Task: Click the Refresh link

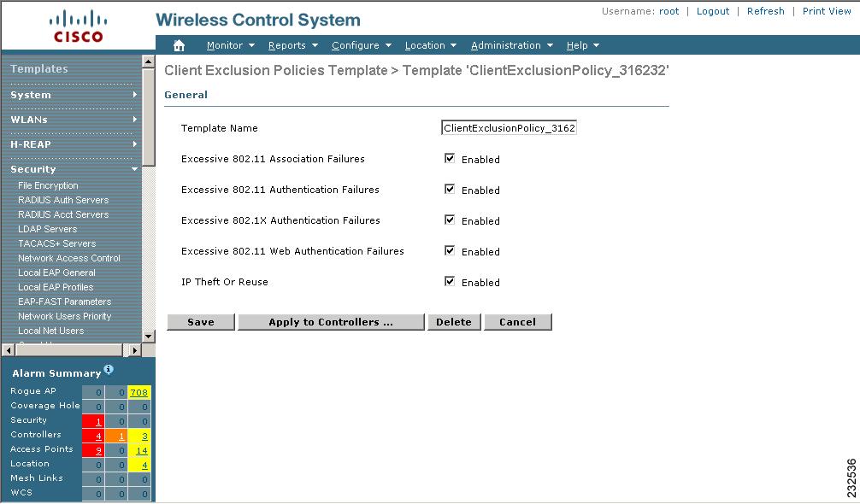Action: tap(765, 11)
